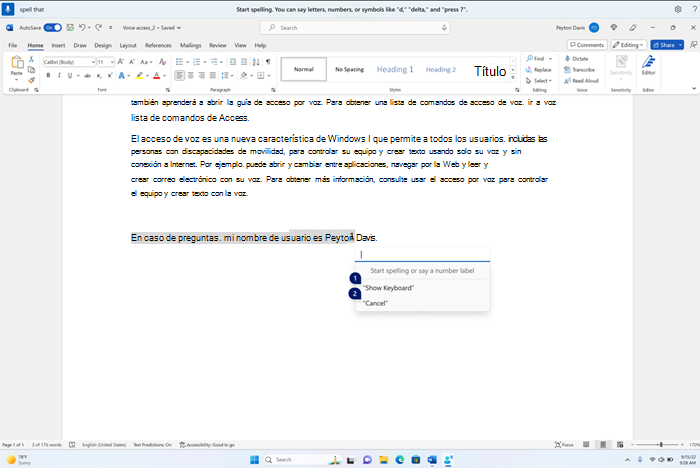
Task: Apply the Heading 1 style
Action: [395, 69]
